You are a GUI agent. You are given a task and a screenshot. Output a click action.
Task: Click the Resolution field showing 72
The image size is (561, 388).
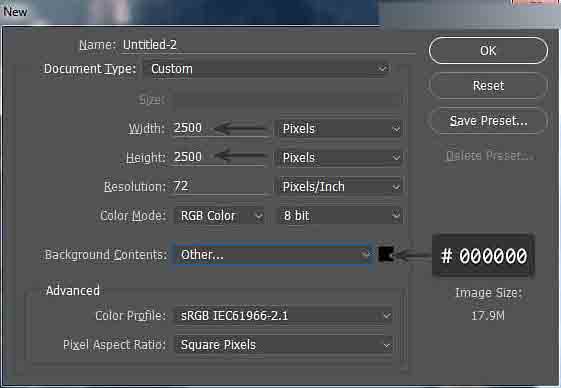[221, 186]
